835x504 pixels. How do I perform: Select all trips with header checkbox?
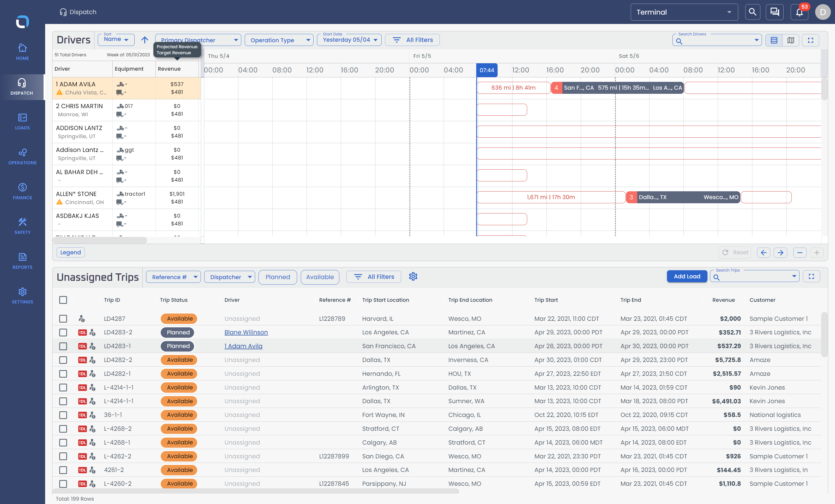coord(63,300)
